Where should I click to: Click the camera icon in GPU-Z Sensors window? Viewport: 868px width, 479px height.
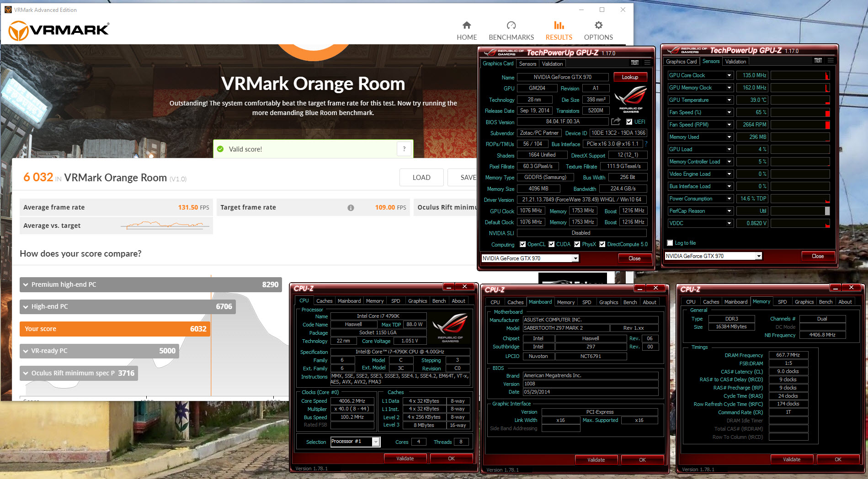pos(818,61)
